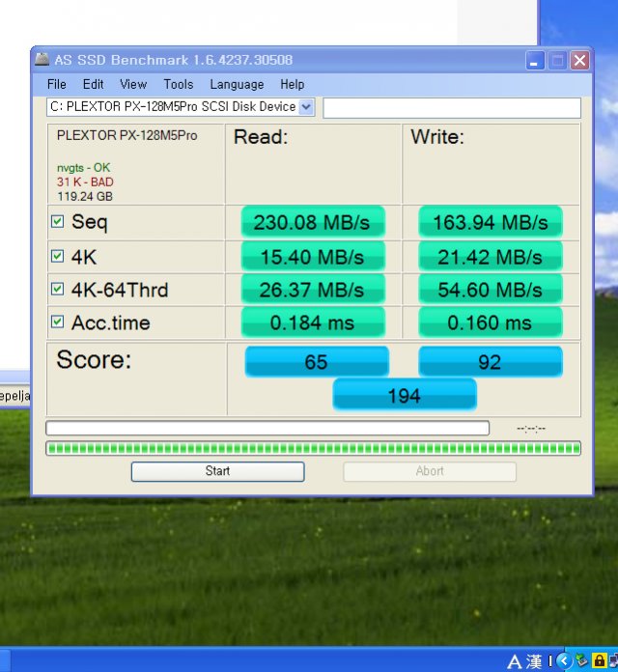618x672 pixels.
Task: Open the drive selection dropdown
Action: tap(306, 107)
